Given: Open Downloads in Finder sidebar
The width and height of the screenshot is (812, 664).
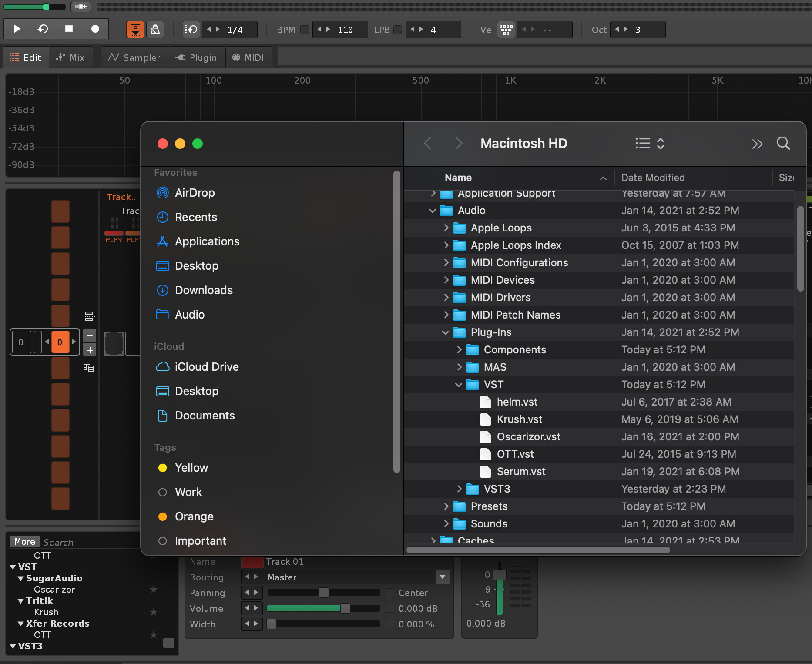Looking at the screenshot, I should coord(204,290).
